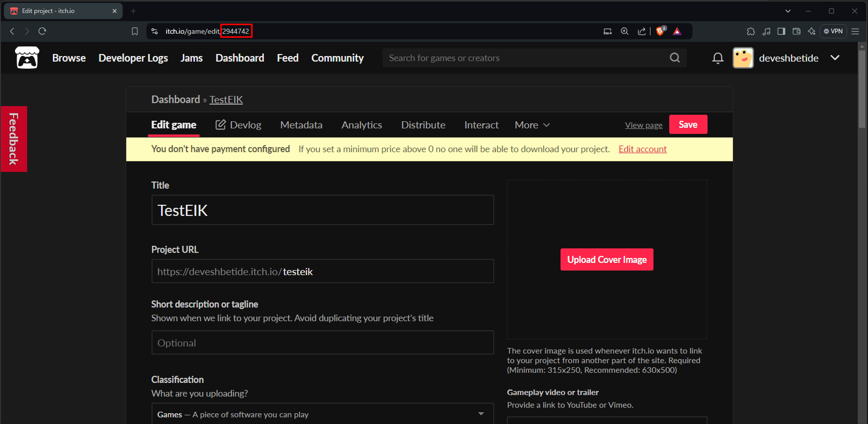Click the short description Optional field

(323, 342)
